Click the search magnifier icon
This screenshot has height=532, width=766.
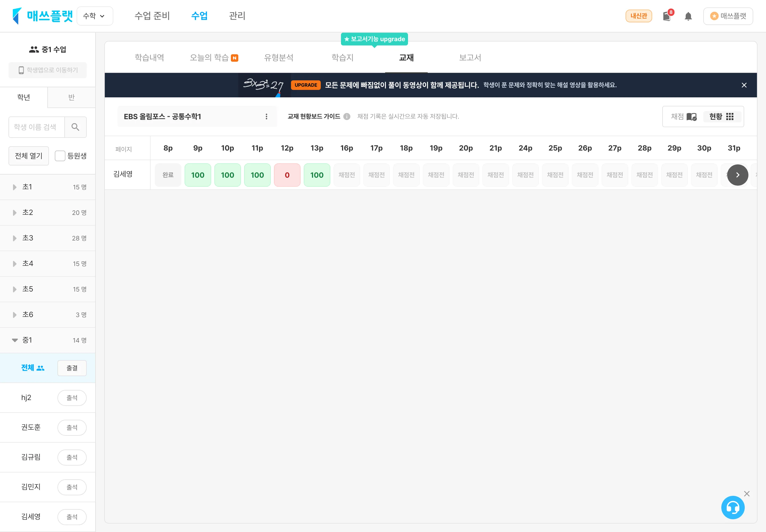click(x=75, y=127)
